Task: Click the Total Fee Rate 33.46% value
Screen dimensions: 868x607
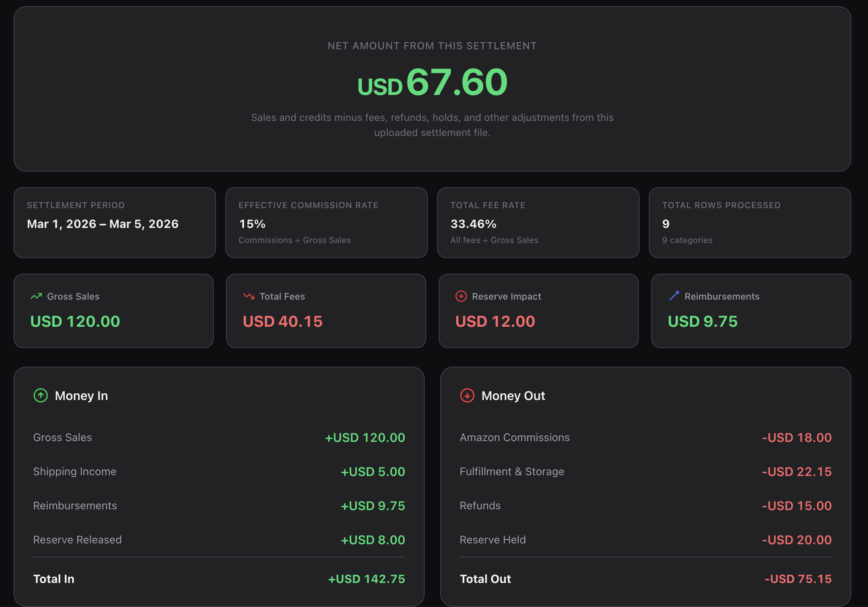Action: click(x=473, y=224)
